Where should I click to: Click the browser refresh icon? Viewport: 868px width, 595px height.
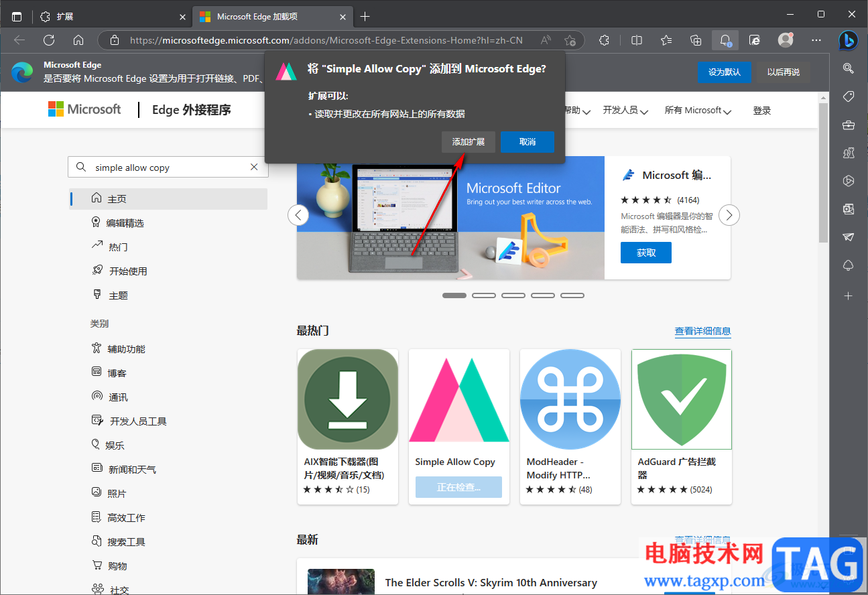click(x=49, y=40)
